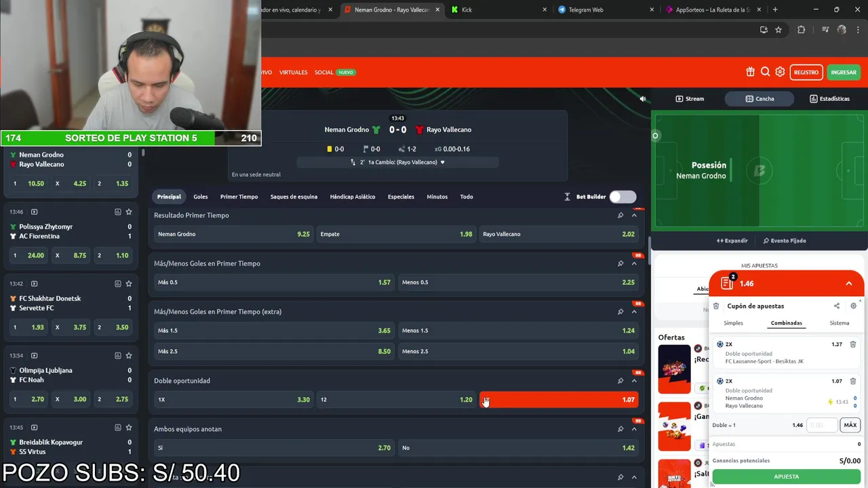Collapse the Resultado Primer Tiempo section

pos(634,215)
